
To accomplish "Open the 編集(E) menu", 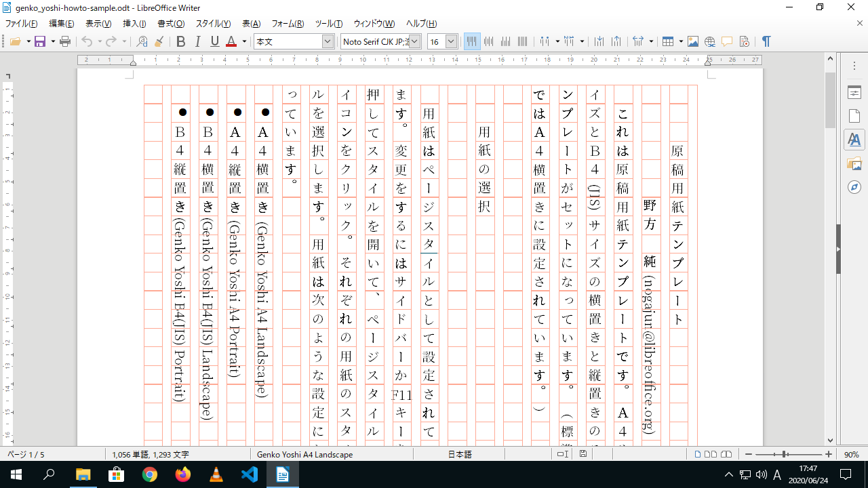I will 62,24.
